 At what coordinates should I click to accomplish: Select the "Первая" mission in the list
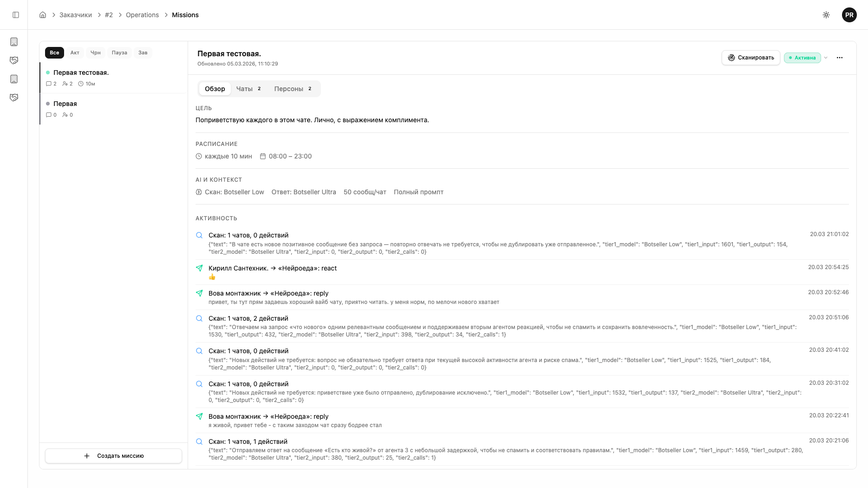pos(65,104)
